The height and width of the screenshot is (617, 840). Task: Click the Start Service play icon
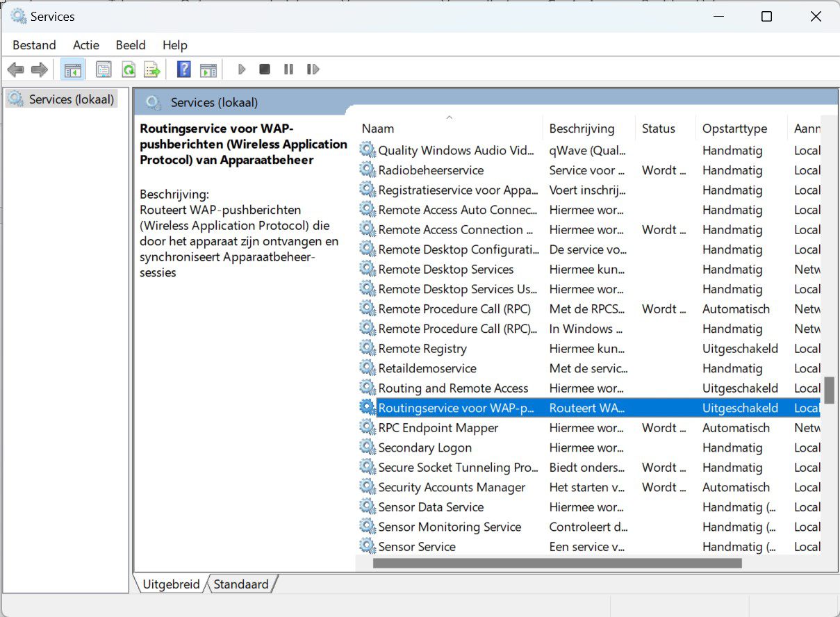point(242,69)
